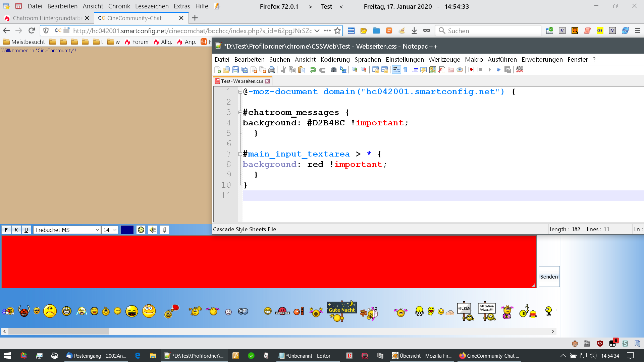Open the Kodierung menu in Notepad++

coord(335,59)
